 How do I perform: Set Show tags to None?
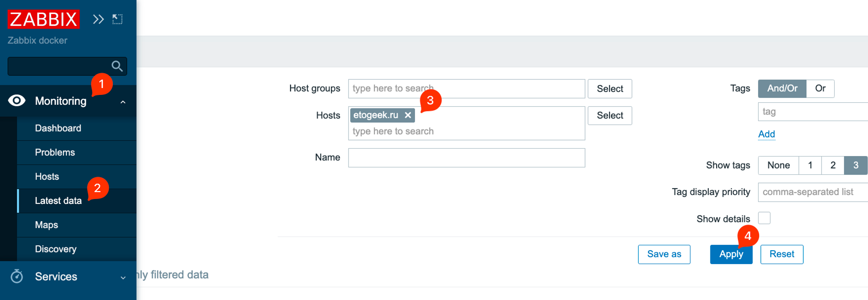[x=778, y=165]
